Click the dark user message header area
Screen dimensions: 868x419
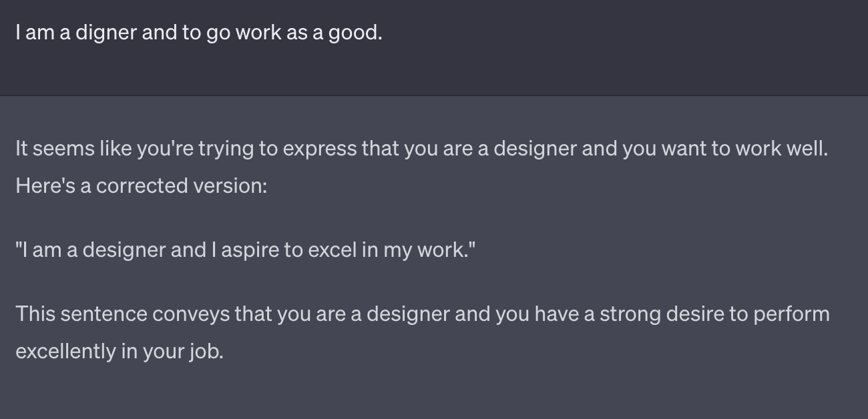coord(434,47)
